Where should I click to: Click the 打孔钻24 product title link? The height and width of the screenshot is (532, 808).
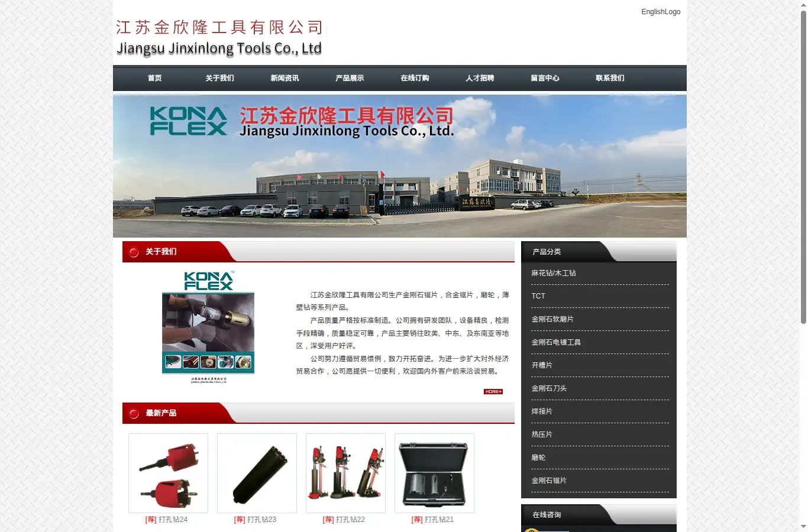click(173, 520)
